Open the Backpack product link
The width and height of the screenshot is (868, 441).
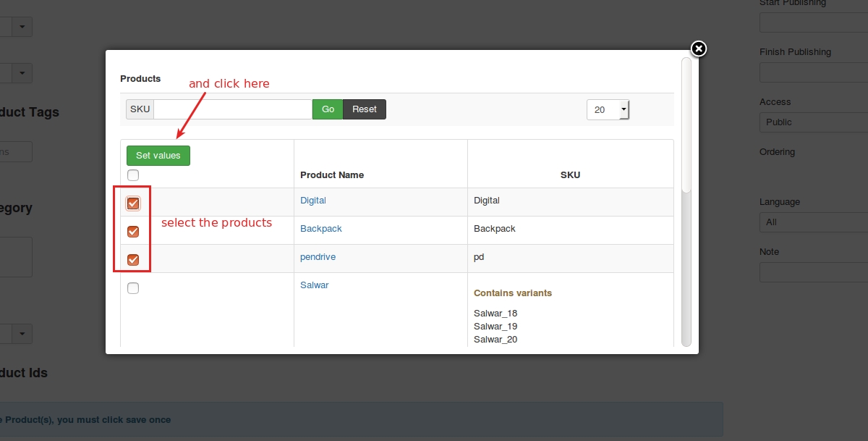pyautogui.click(x=321, y=229)
